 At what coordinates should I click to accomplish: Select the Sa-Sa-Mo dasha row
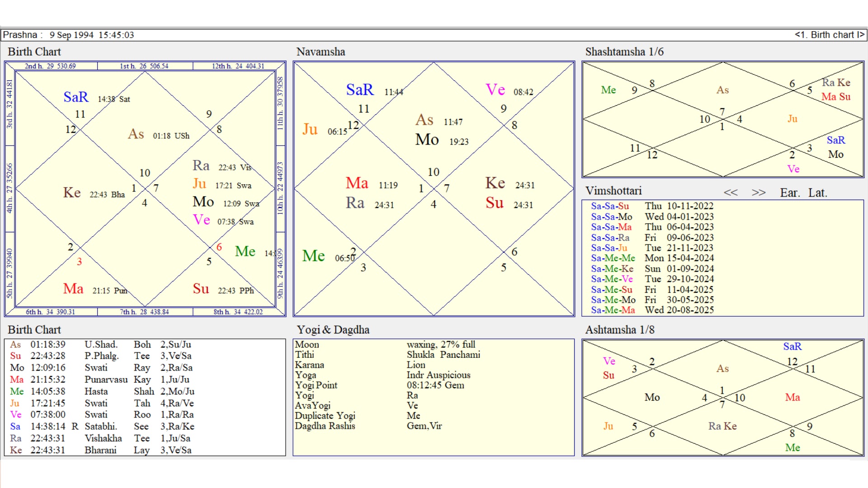coord(652,217)
